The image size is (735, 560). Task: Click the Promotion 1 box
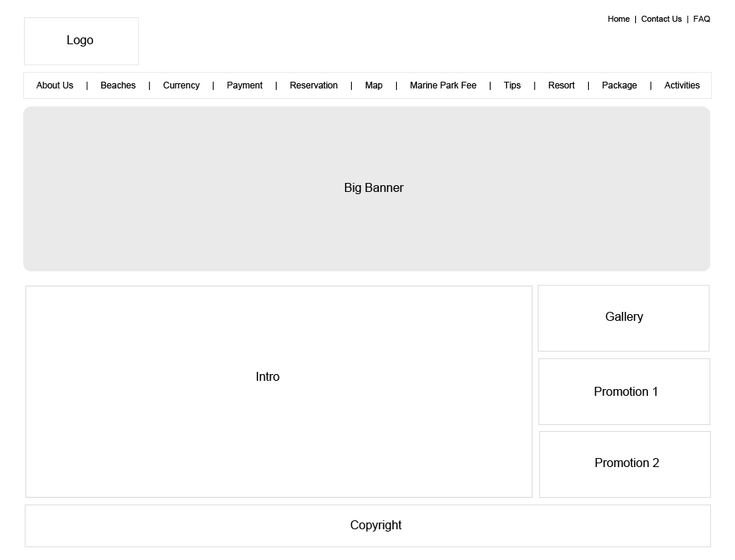(x=624, y=392)
